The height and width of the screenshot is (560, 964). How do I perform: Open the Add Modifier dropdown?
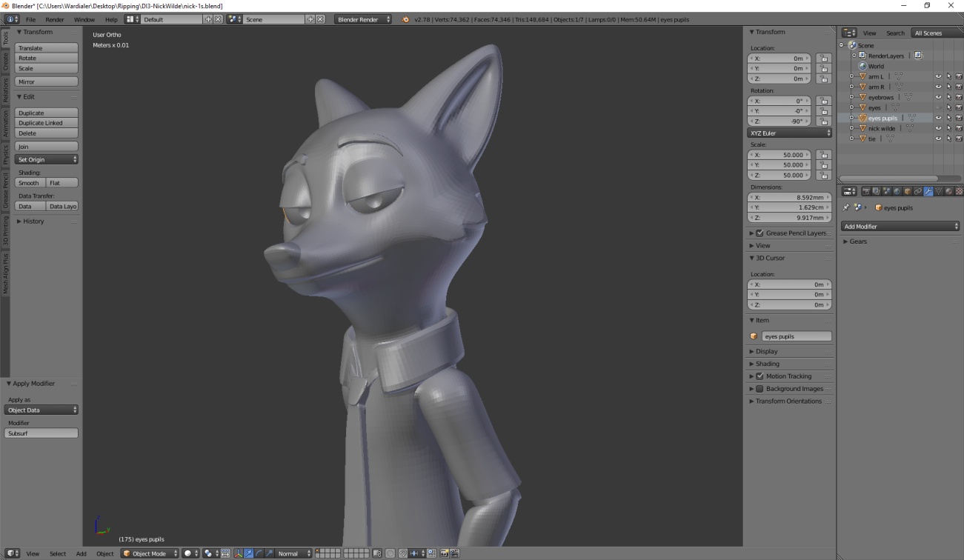tap(900, 226)
